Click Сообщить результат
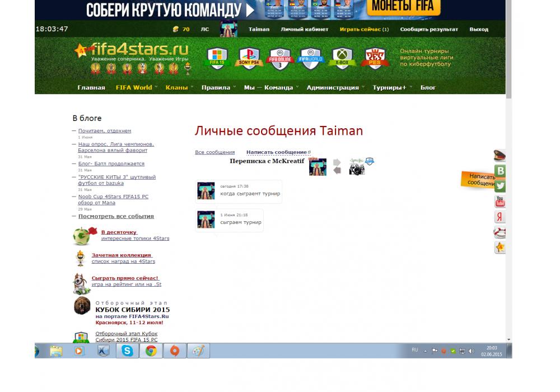Viewport: 560px width, 392px height. pyautogui.click(x=429, y=29)
